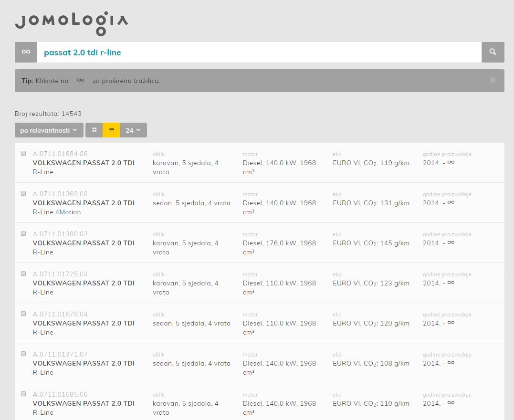Click 'EURO VI, CO2: 131 g/km' eco value

371,203
